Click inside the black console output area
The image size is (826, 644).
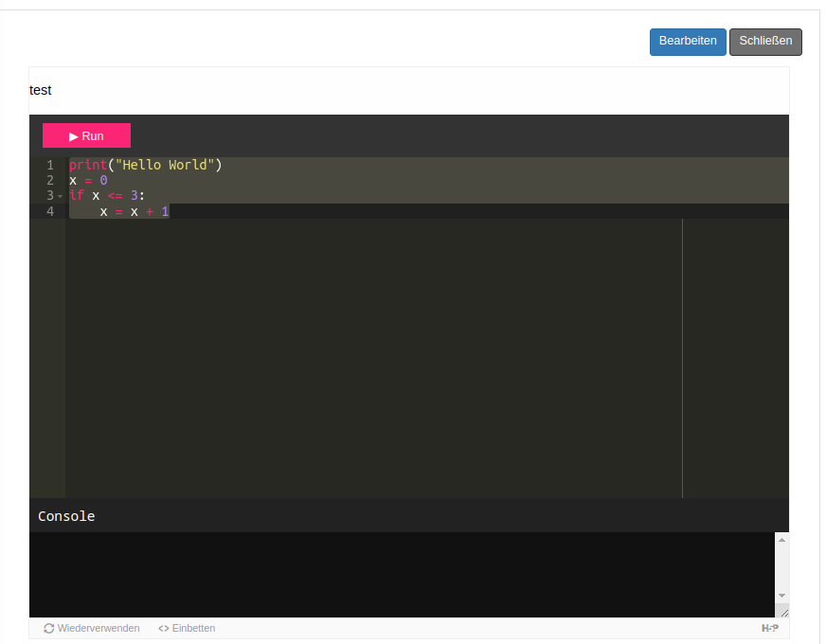(x=398, y=573)
